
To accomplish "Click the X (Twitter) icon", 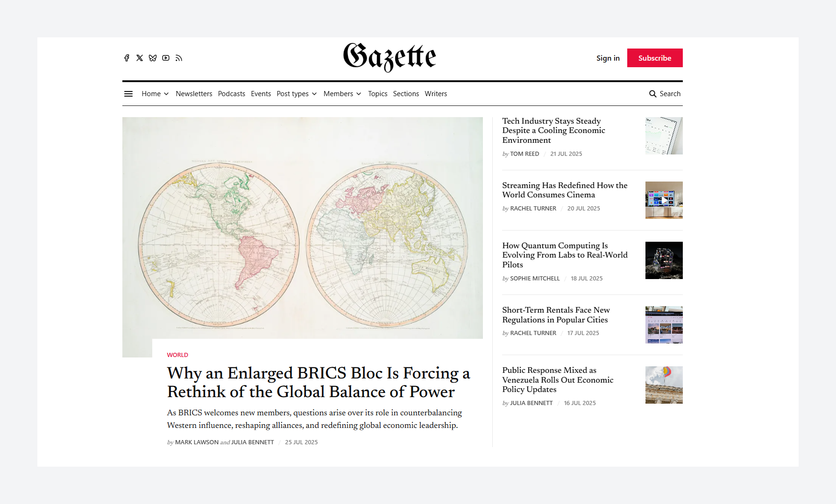I will [x=140, y=58].
